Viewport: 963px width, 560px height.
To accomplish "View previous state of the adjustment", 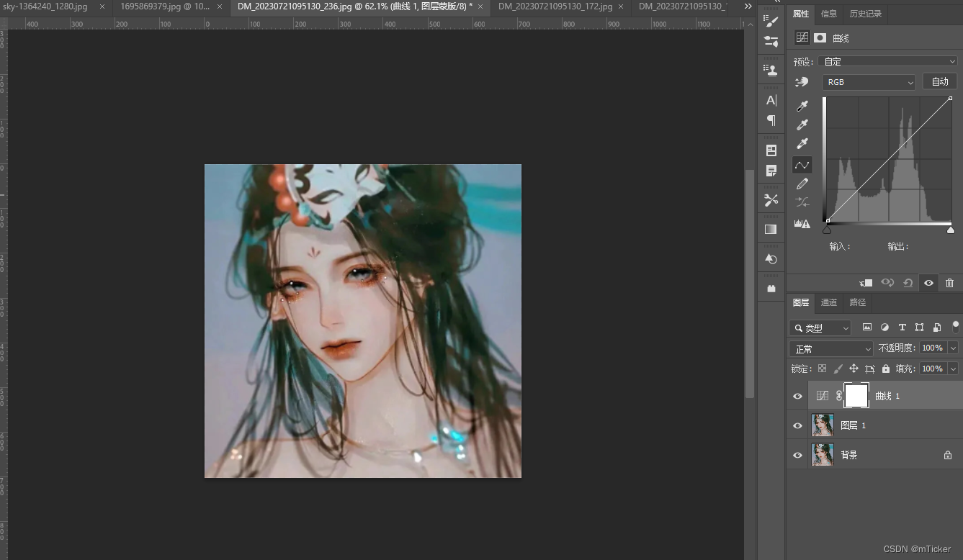I will point(887,283).
